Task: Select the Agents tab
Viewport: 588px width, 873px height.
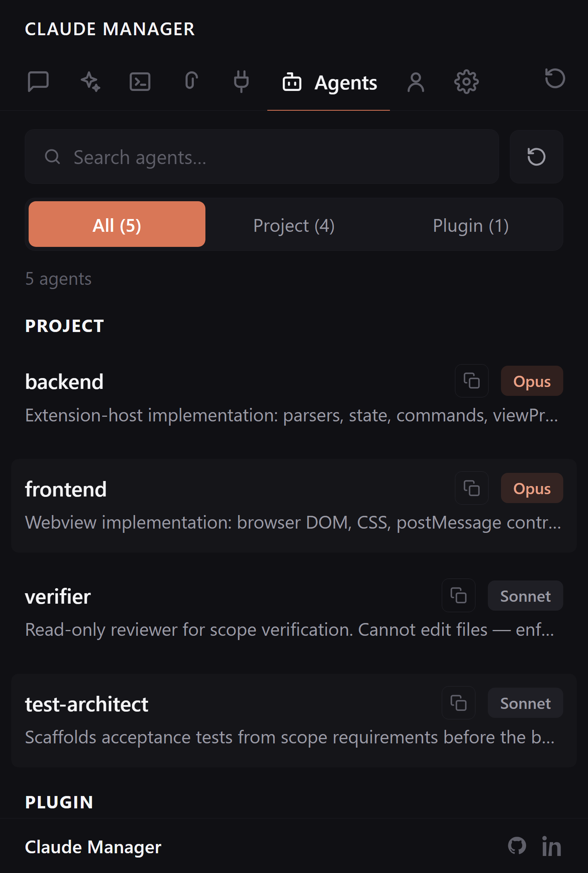Action: click(x=329, y=82)
